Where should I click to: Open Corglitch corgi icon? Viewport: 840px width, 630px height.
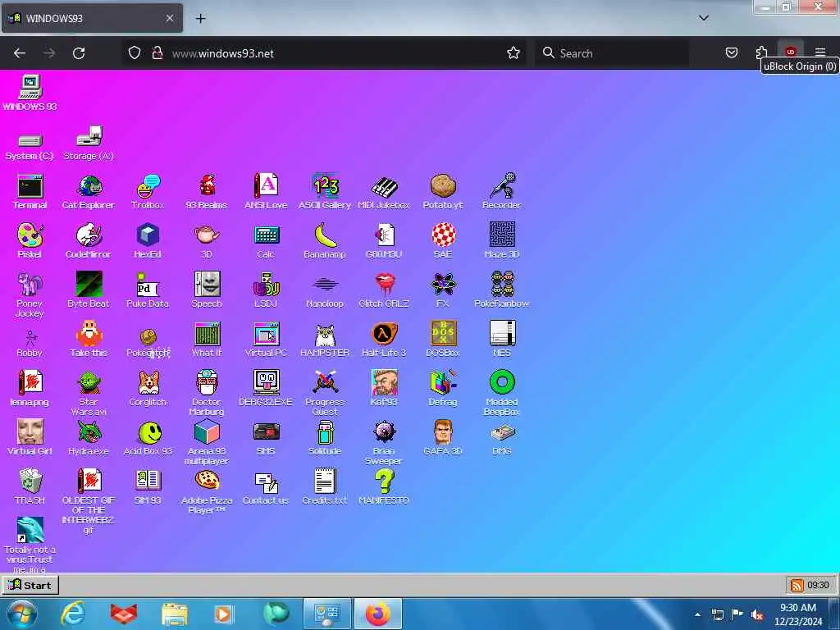tap(148, 388)
